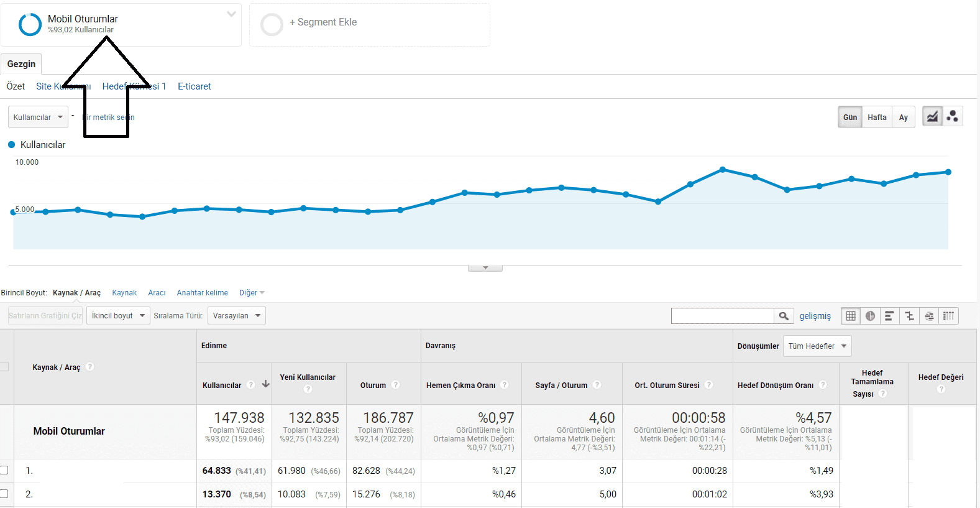The image size is (980, 508).
Task: Click the last data point on the chart line
Action: point(948,172)
